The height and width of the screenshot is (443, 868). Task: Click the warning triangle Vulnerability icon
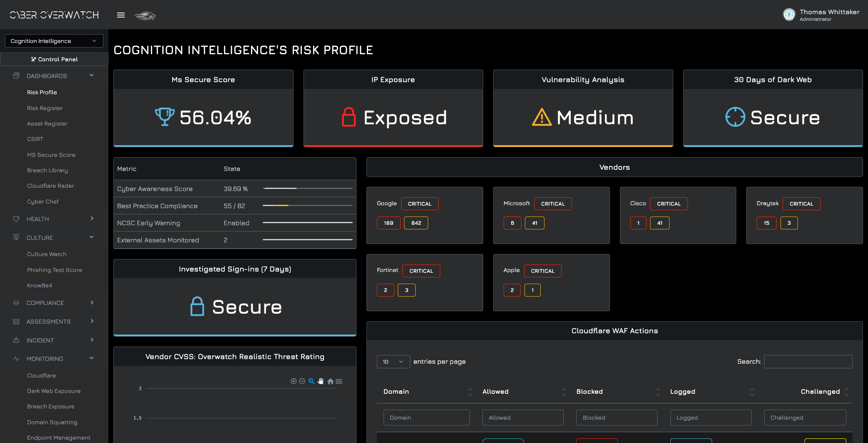tap(542, 117)
